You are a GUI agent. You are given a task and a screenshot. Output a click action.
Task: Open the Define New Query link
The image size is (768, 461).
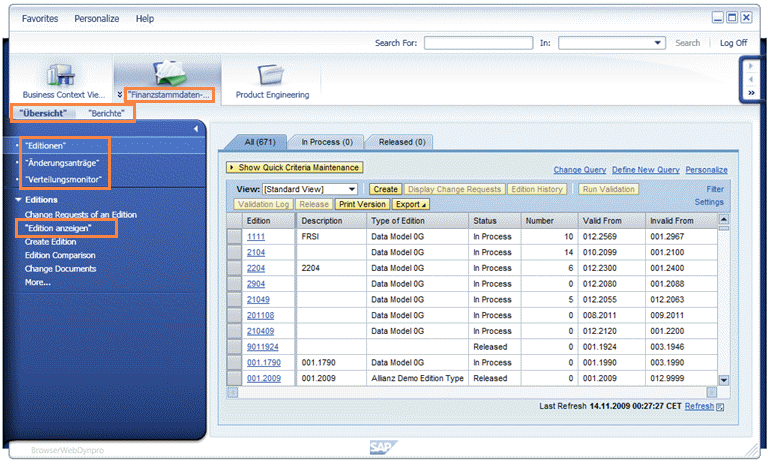coord(645,170)
